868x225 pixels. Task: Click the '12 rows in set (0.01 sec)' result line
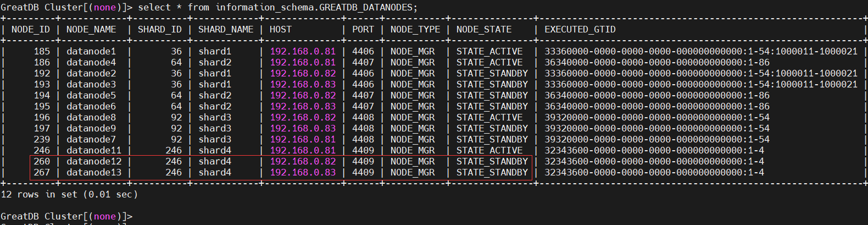[69, 195]
